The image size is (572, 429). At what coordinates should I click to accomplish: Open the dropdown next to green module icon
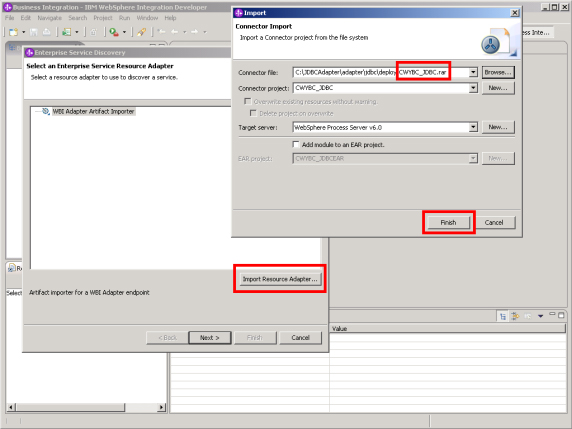point(77,32)
